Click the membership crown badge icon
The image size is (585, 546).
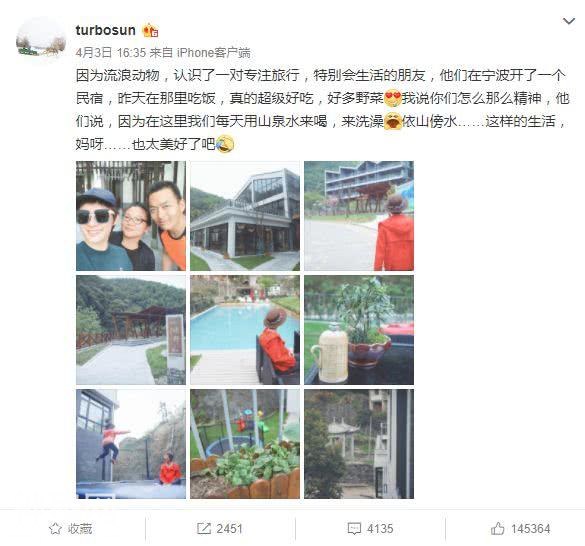pyautogui.click(x=150, y=30)
